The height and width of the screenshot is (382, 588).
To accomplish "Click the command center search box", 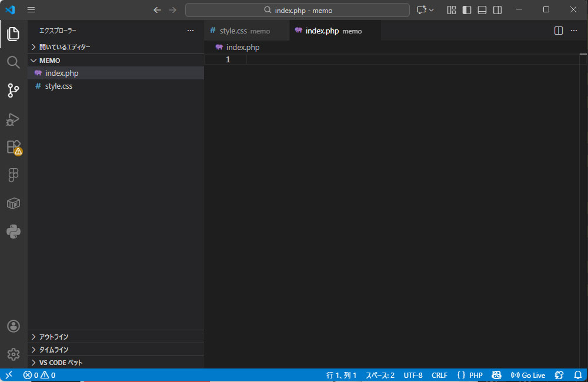I will (298, 10).
